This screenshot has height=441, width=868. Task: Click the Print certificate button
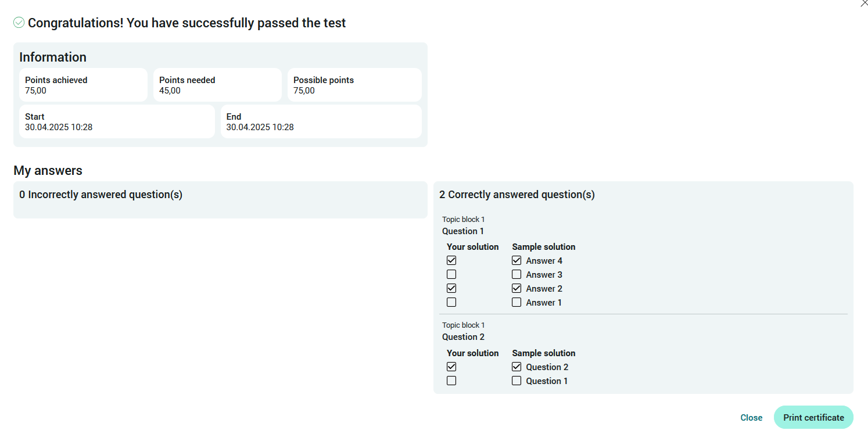813,417
